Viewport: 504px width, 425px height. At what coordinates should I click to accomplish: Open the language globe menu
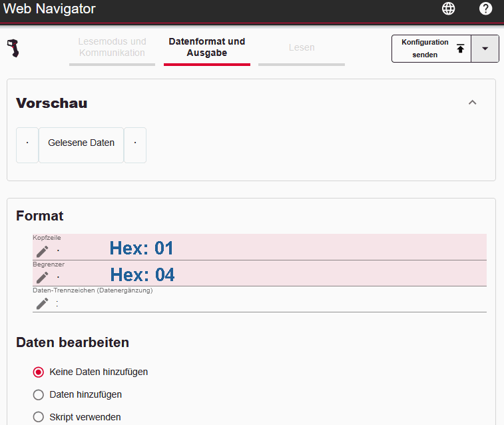click(x=449, y=9)
